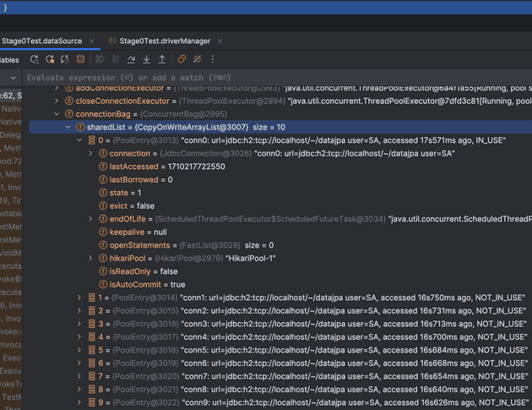Select the sharedList variable row

tap(280, 127)
